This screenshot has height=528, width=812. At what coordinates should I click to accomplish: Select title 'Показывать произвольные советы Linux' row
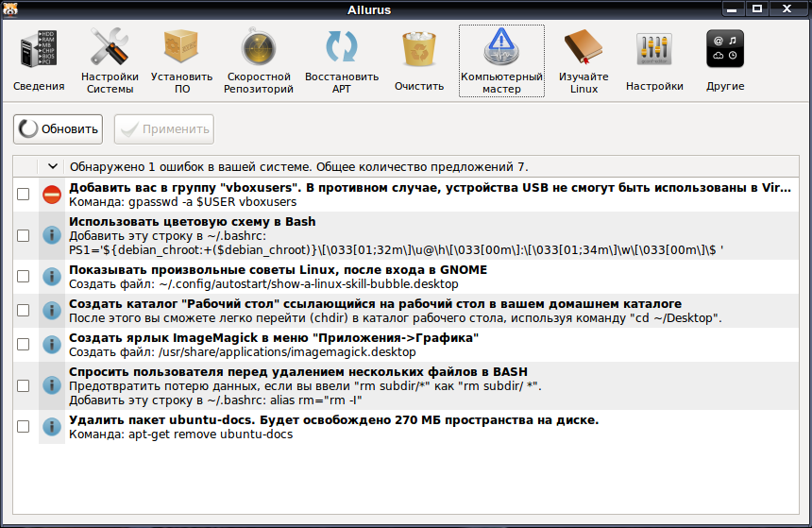click(x=279, y=270)
